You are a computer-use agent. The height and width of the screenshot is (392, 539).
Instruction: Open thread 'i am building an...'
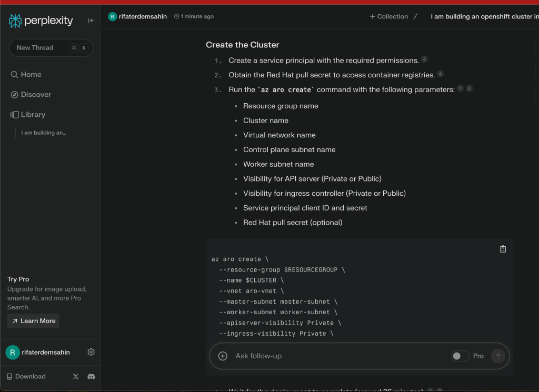pos(44,133)
